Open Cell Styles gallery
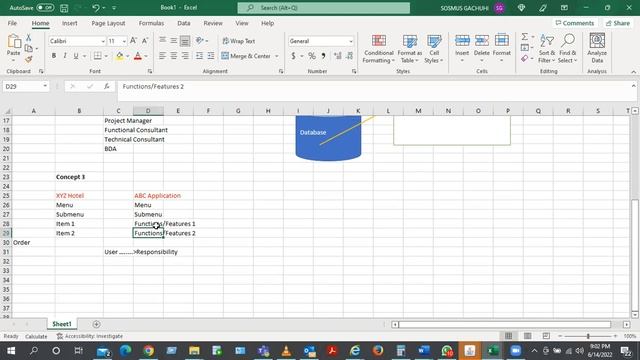 (x=434, y=49)
